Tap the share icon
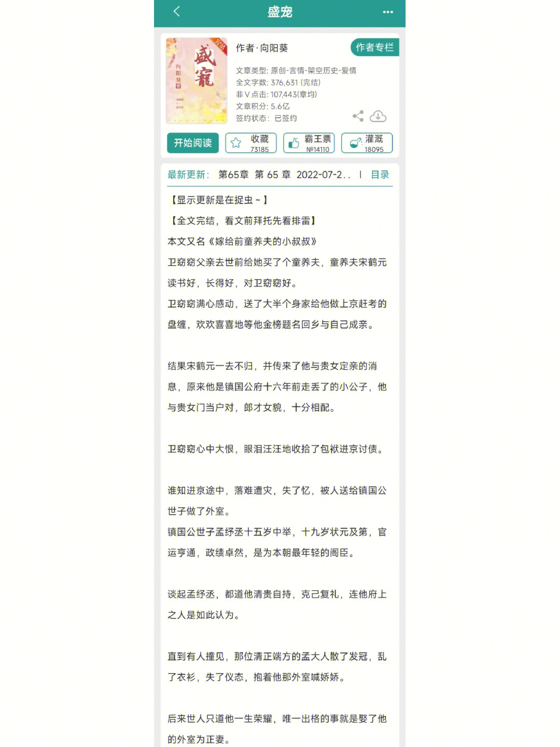 pyautogui.click(x=358, y=116)
